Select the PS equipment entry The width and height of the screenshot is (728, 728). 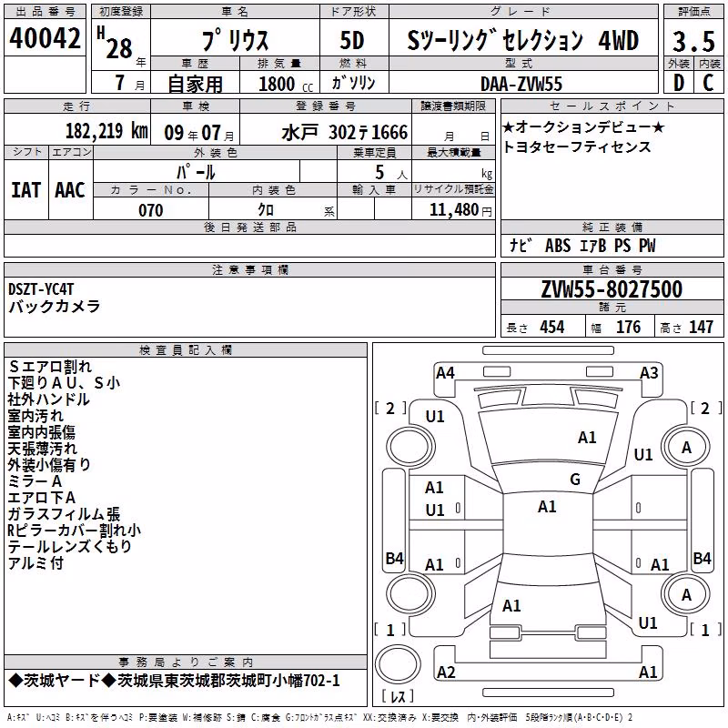pyautogui.click(x=622, y=246)
